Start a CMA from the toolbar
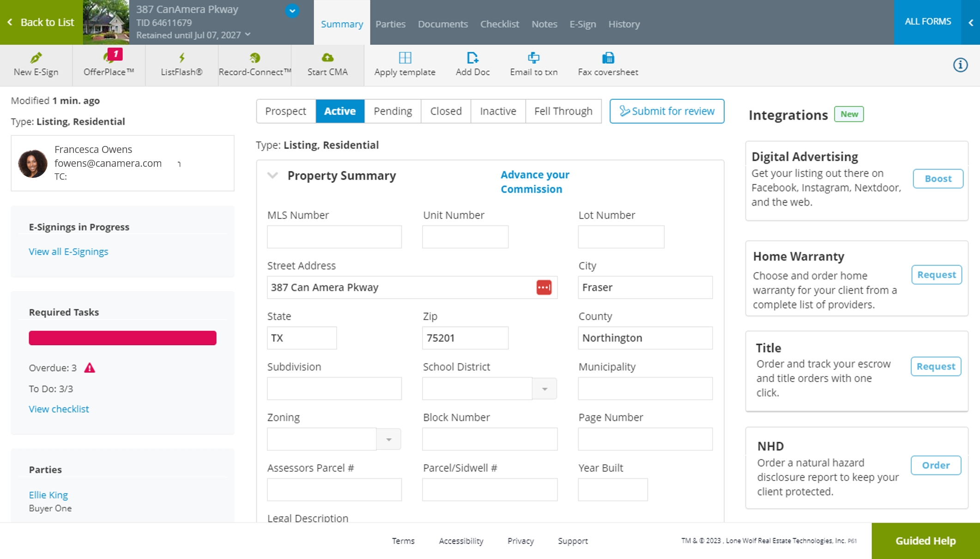The width and height of the screenshot is (980, 559). 327,65
